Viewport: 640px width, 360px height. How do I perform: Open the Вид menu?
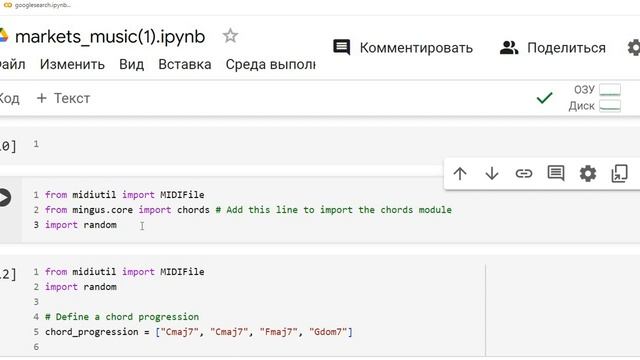point(131,64)
